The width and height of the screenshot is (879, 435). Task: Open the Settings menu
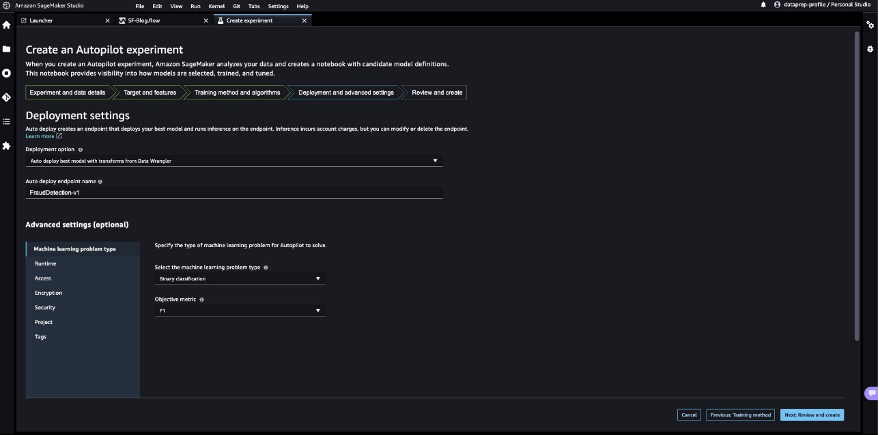pyautogui.click(x=278, y=6)
